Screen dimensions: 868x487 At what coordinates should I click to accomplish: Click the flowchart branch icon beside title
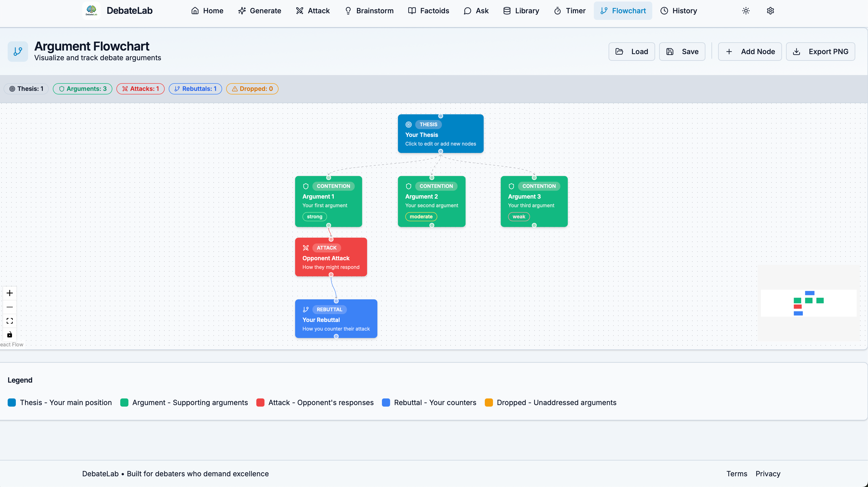click(18, 52)
